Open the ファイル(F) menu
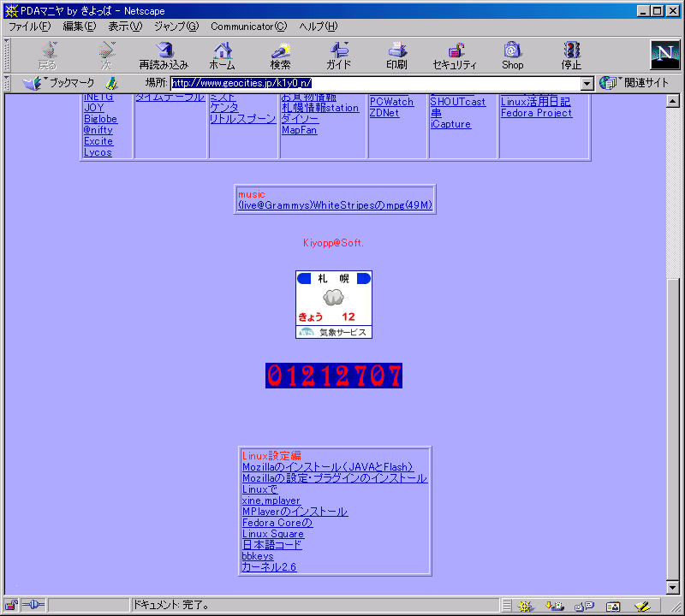This screenshot has height=616, width=685. tap(30, 27)
